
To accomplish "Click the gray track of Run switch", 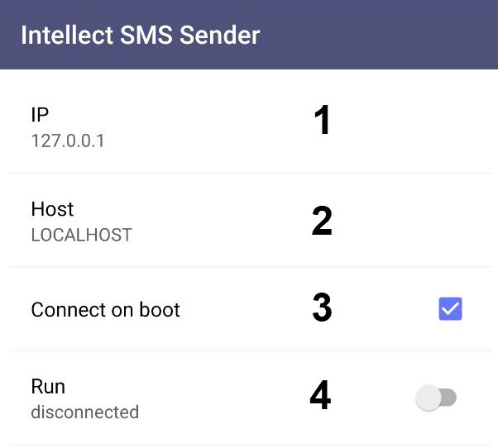I will 449,398.
